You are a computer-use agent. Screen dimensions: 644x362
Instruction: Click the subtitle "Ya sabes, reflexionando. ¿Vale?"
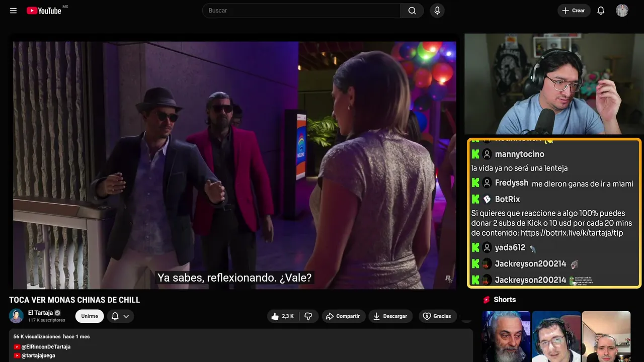click(234, 278)
